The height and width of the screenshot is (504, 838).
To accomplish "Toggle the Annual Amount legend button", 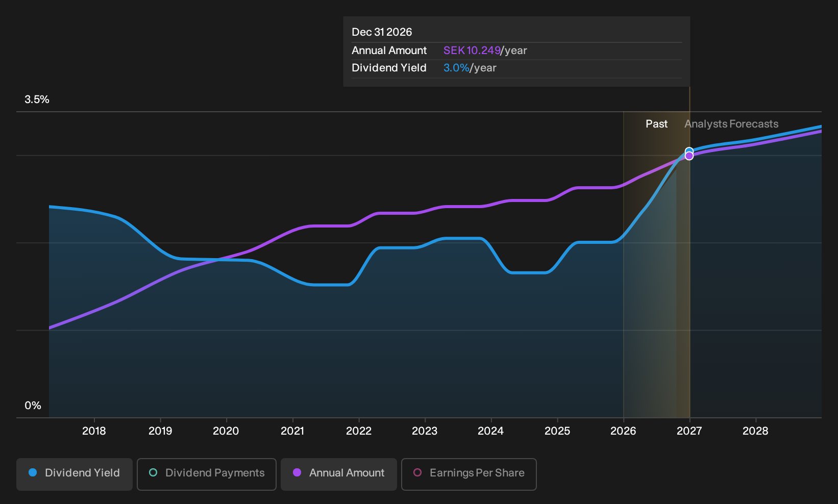I will click(x=339, y=474).
